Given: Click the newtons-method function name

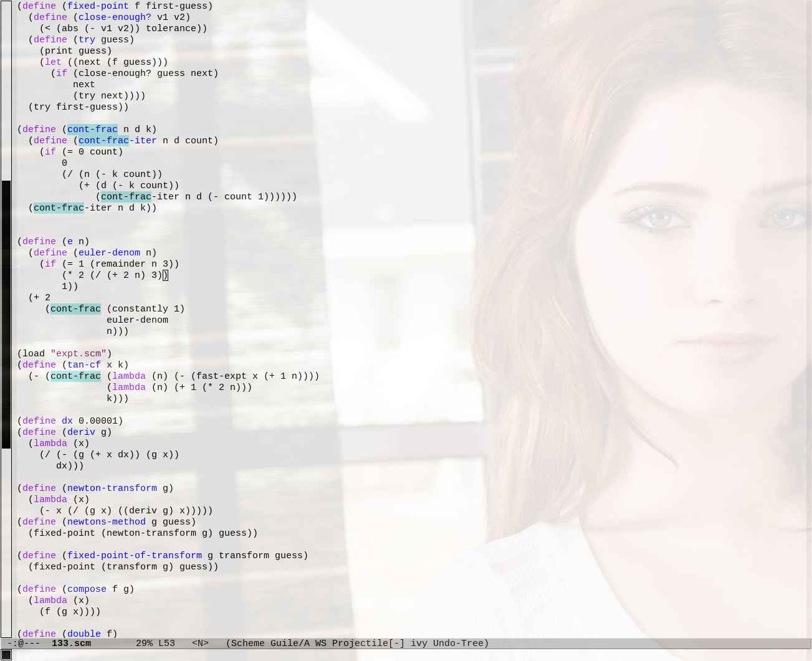Looking at the screenshot, I should tap(107, 521).
